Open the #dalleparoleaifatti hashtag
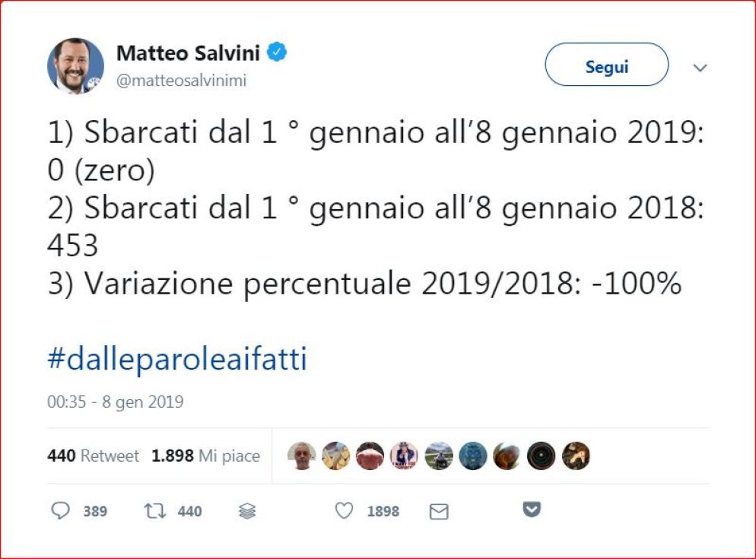Viewport: 756px width, 559px height. click(x=177, y=359)
